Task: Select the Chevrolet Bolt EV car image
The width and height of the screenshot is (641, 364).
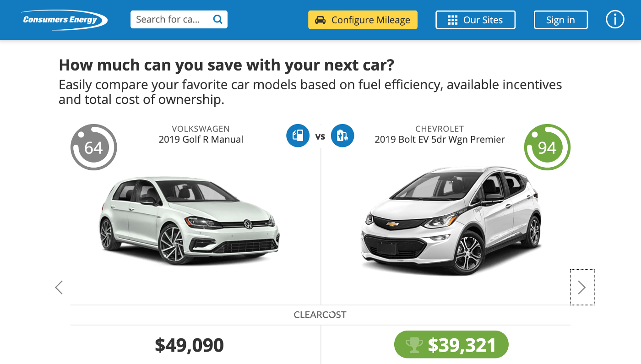Action: tap(451, 222)
